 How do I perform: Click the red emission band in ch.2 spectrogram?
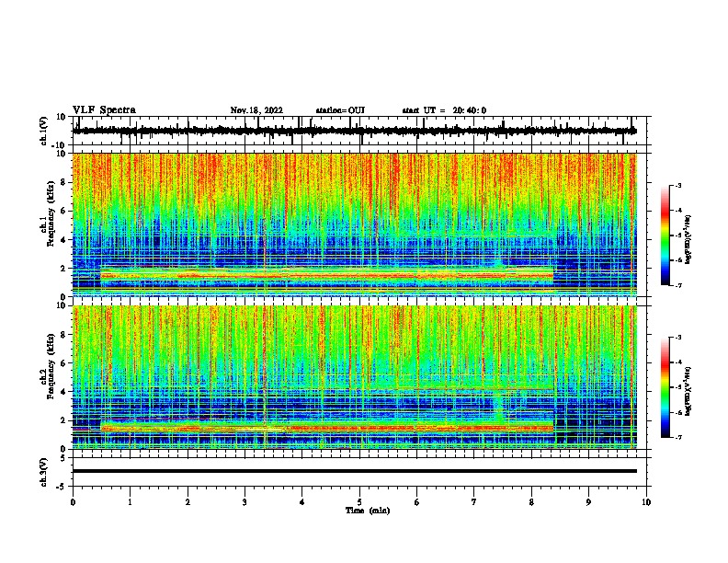coord(327,428)
